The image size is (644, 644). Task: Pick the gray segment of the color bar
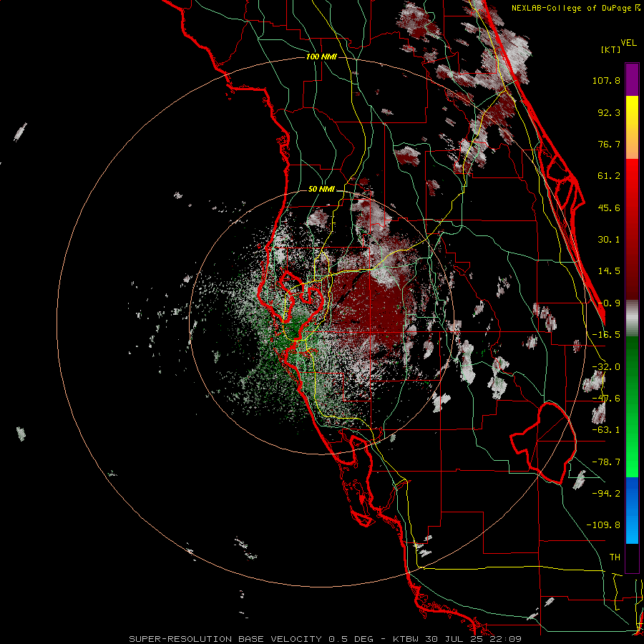(632, 318)
